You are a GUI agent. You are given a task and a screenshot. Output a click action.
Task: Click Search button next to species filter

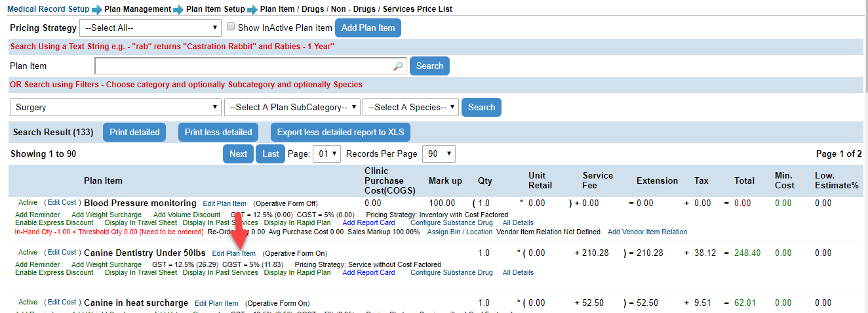pyautogui.click(x=481, y=107)
